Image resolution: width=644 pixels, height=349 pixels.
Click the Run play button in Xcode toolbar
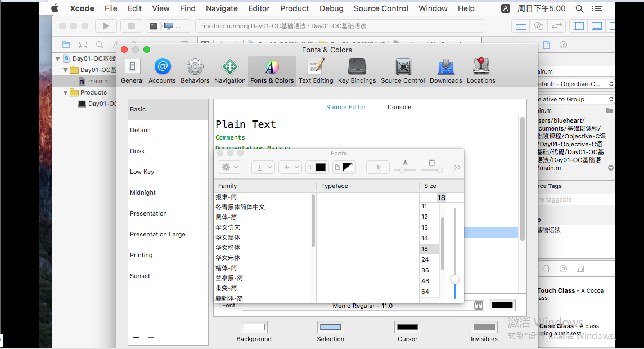coord(106,26)
